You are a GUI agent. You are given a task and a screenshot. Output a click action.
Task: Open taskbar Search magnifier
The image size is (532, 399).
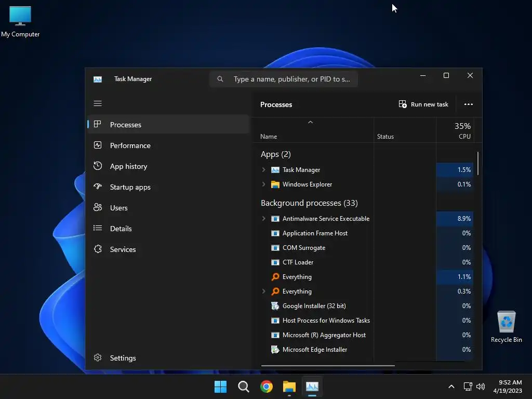tap(243, 387)
